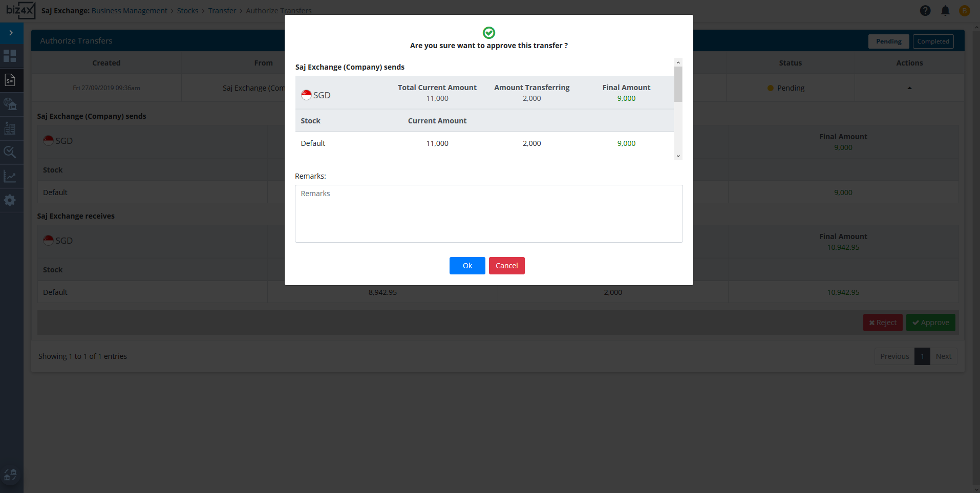This screenshot has width=980, height=493.
Task: Open the dashboard grid icon in sidebar
Action: point(10,56)
